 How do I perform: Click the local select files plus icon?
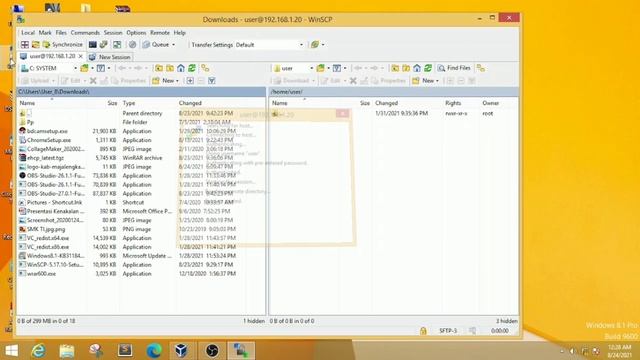click(190, 81)
